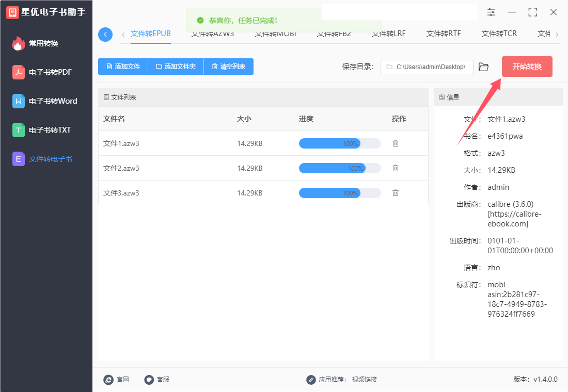The image size is (568, 392).
Task: Click the progress bar for 文件1.azw3
Action: (x=340, y=143)
